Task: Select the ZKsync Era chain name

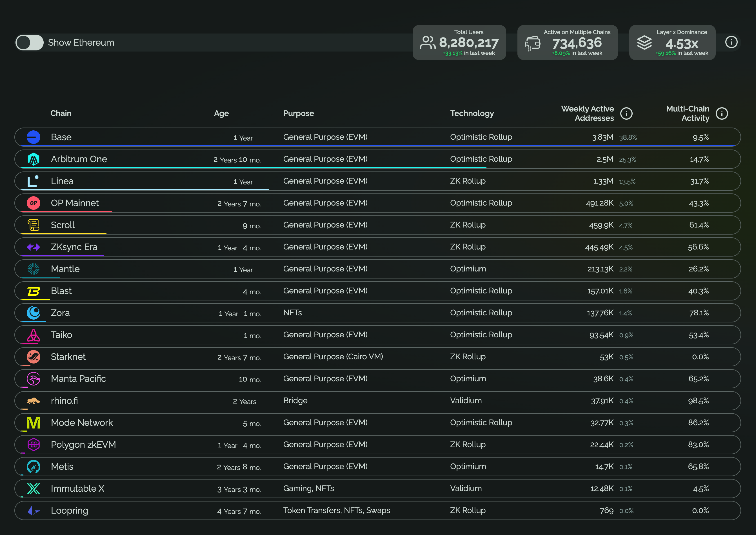Action: (x=74, y=247)
